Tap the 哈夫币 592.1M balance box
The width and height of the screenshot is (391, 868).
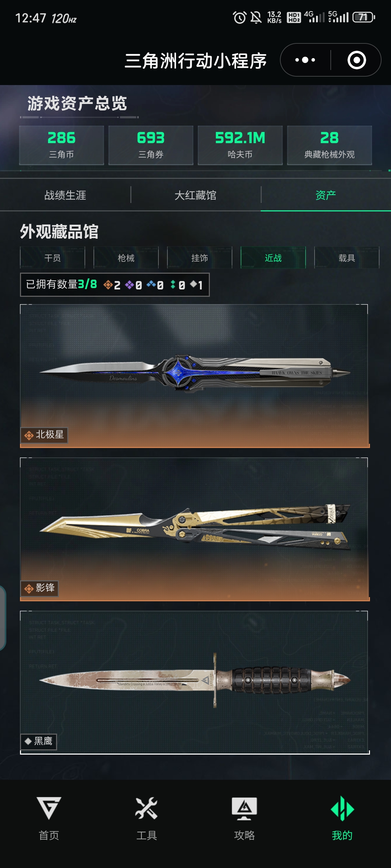(240, 145)
